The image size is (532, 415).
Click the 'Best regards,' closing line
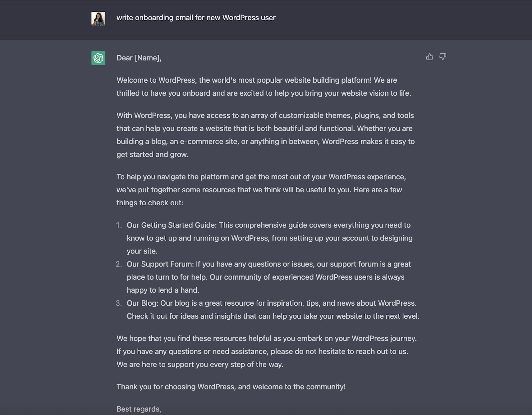point(139,409)
